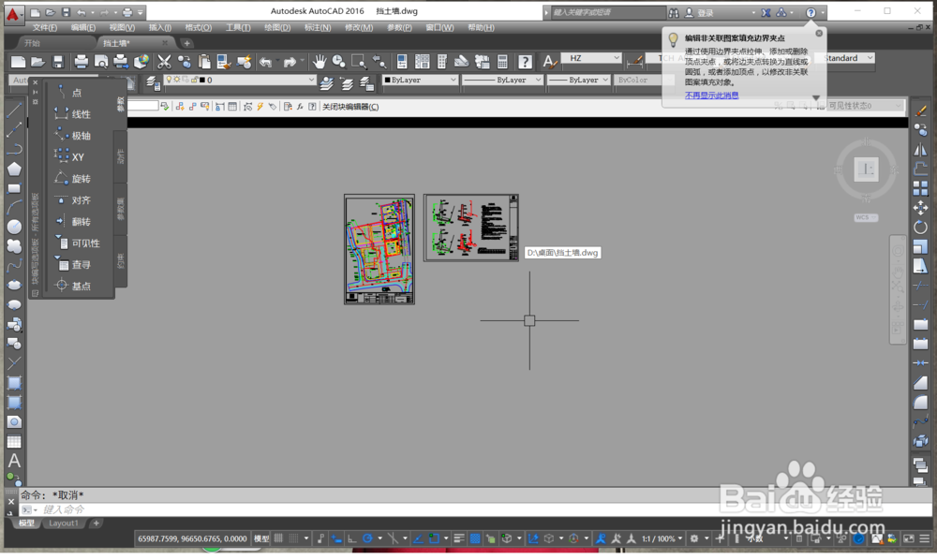
Task: Select the Move modify tool
Action: coord(920,207)
